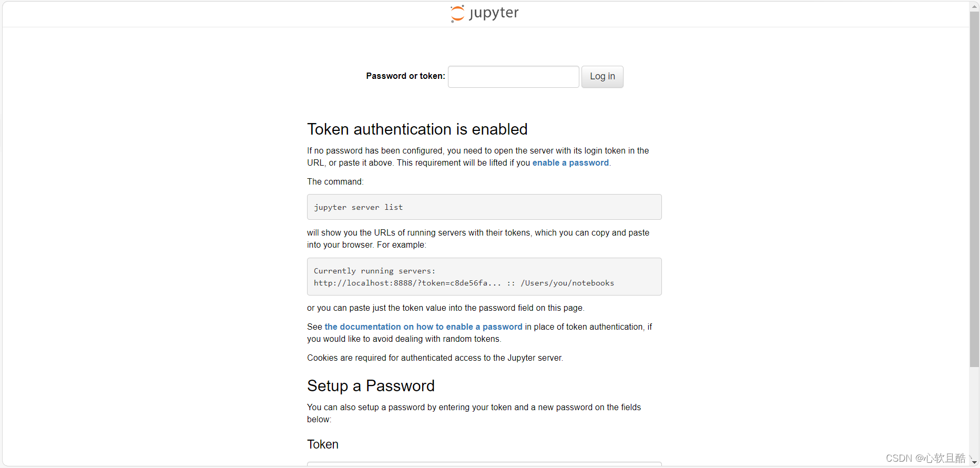Open the enable a password link
The height and width of the screenshot is (468, 980).
(570, 162)
